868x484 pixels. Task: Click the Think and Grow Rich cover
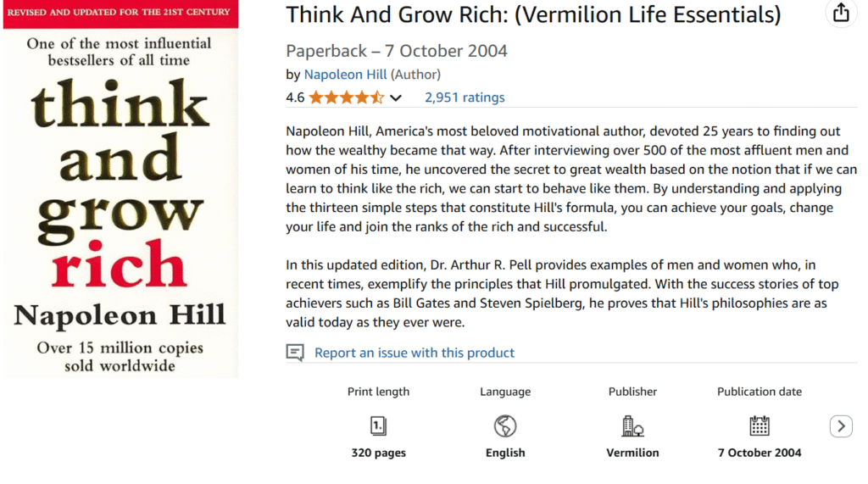point(120,190)
